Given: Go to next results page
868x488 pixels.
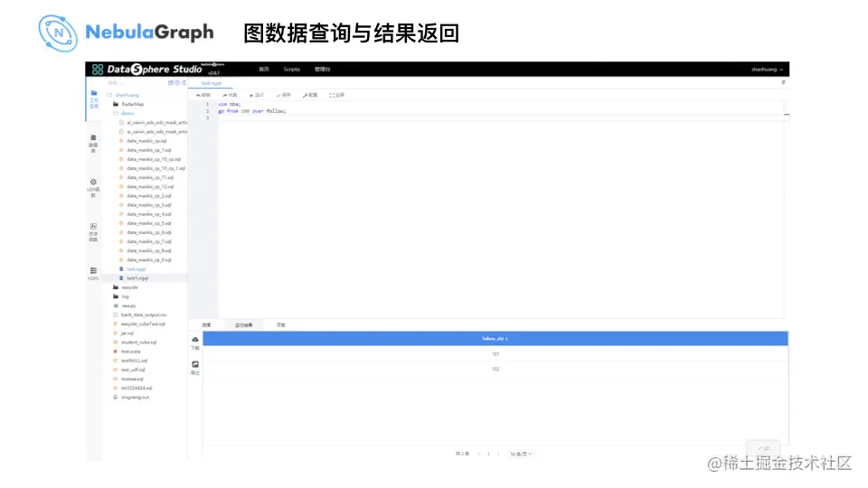Looking at the screenshot, I should [498, 454].
